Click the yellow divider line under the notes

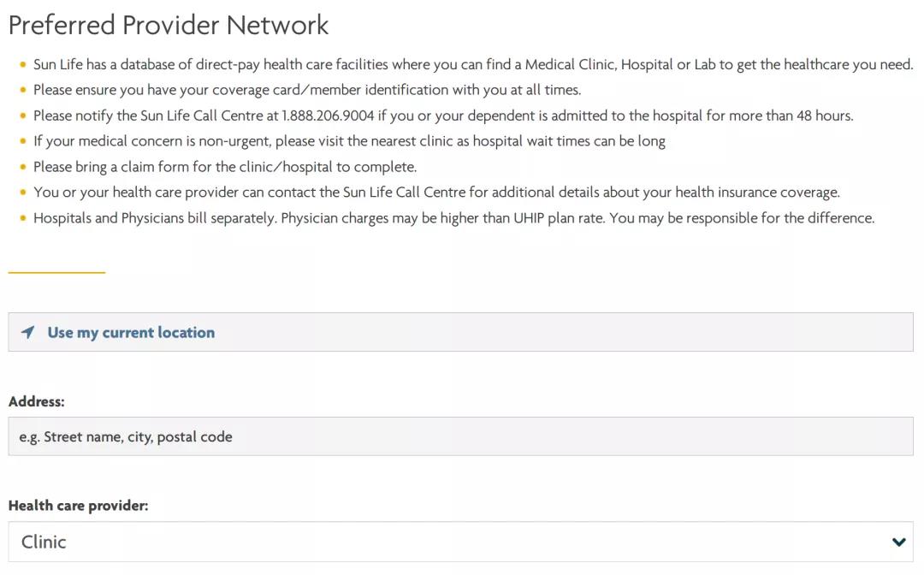tap(56, 272)
